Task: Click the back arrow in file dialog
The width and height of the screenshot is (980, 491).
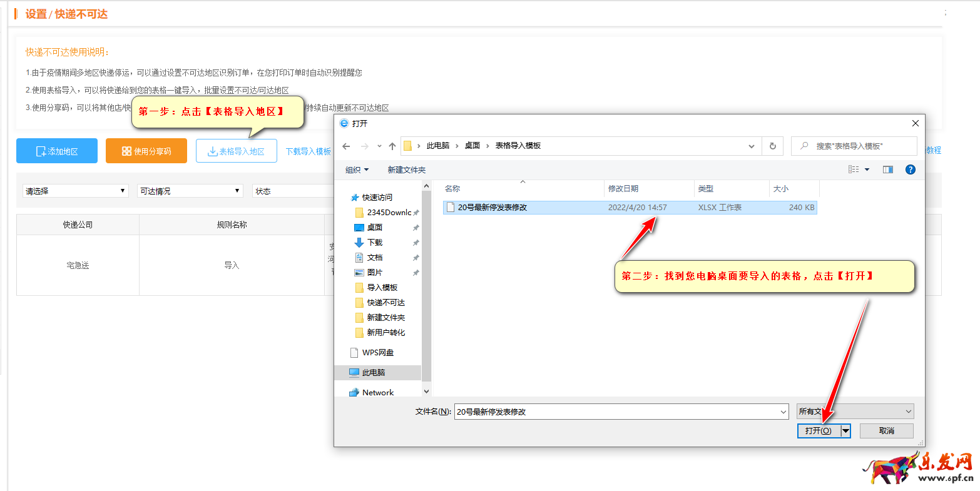Action: pos(346,146)
